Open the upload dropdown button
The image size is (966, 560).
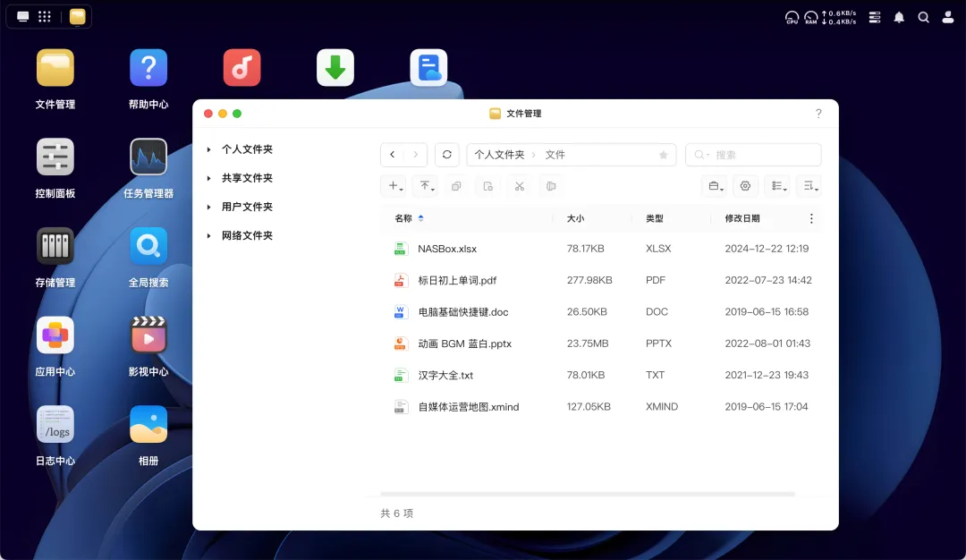pos(427,186)
